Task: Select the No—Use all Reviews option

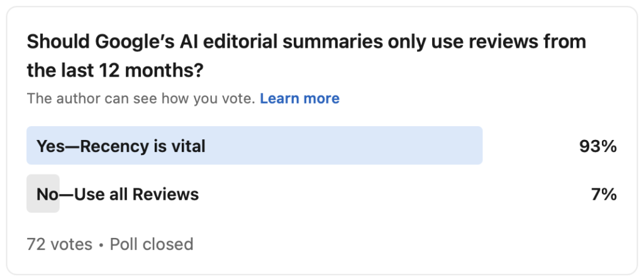Action: point(118,194)
